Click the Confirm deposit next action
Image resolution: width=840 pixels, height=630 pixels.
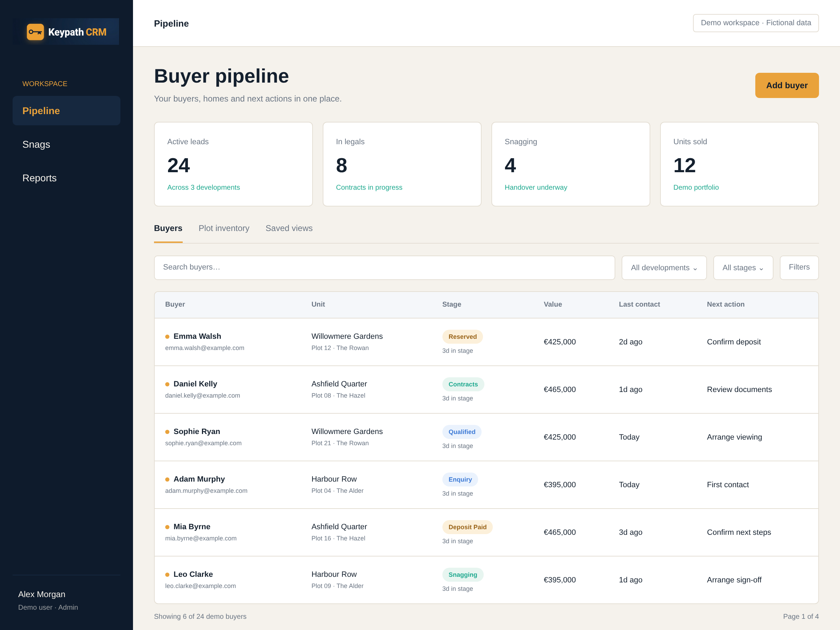(x=734, y=342)
